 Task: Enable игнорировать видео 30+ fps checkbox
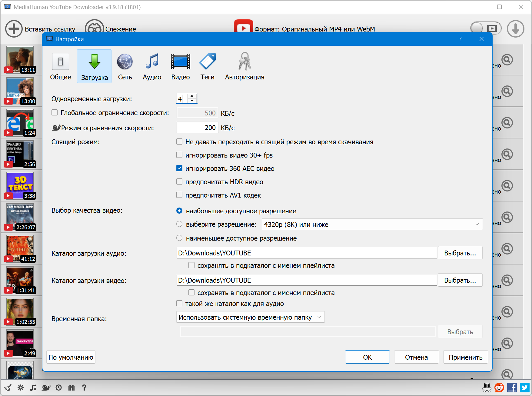179,155
